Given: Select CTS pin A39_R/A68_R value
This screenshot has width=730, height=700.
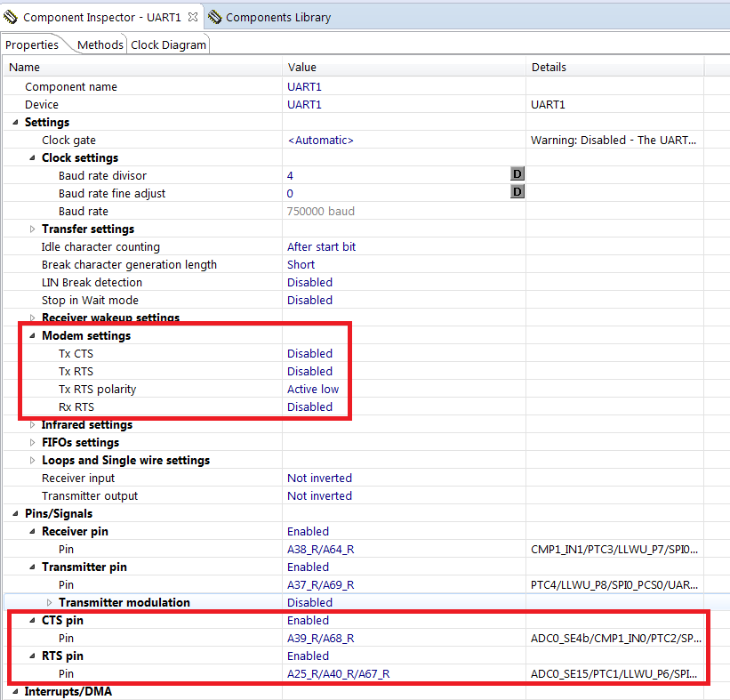Looking at the screenshot, I should (x=320, y=638).
